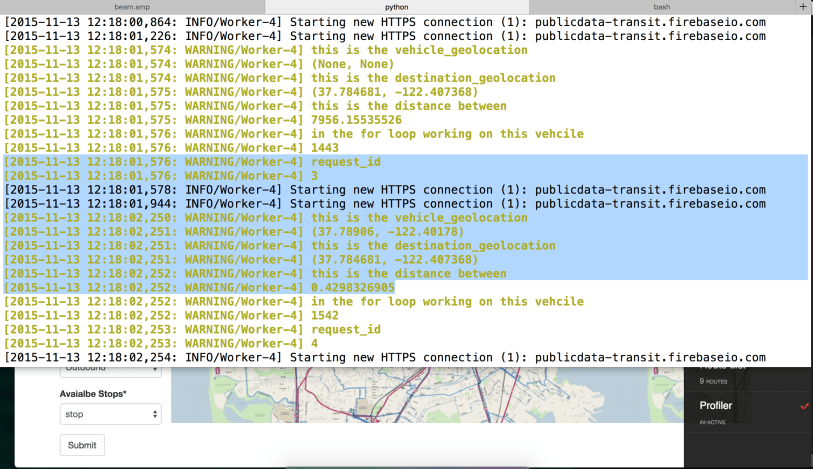The height and width of the screenshot is (469, 813).
Task: Switch to the python terminal tab
Action: [x=397, y=7]
